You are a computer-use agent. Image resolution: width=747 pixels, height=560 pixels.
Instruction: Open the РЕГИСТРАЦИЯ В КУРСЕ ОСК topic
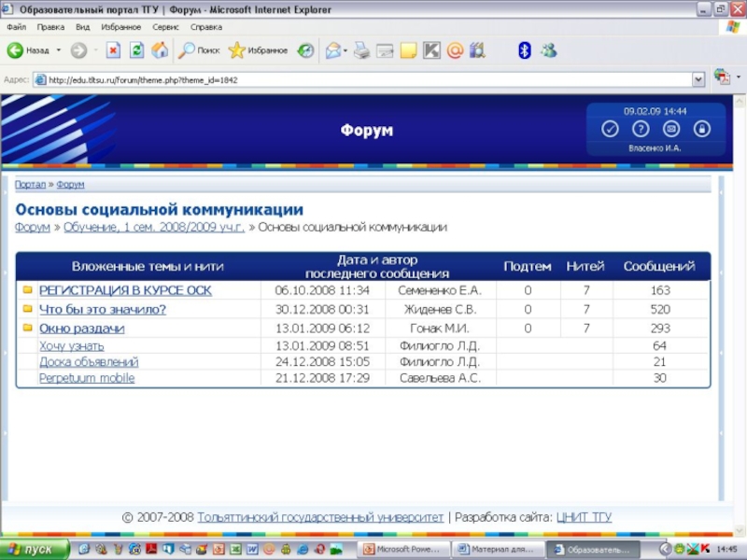pos(125,291)
